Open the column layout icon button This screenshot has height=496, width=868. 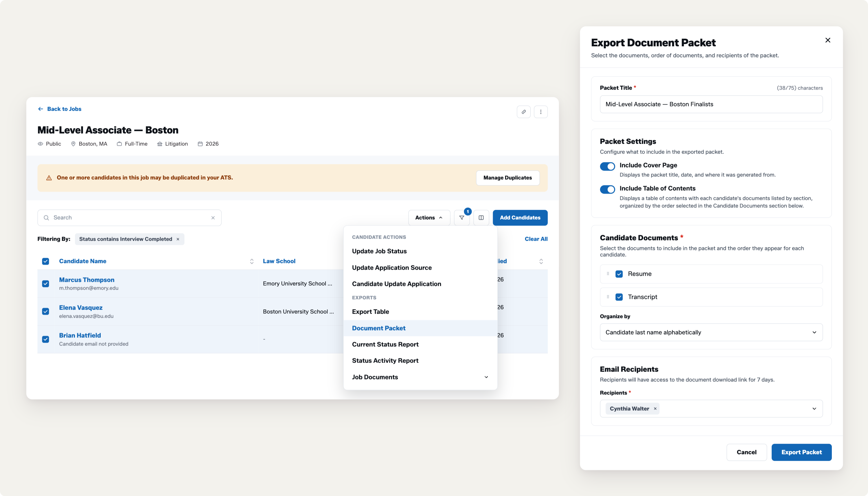(x=481, y=218)
